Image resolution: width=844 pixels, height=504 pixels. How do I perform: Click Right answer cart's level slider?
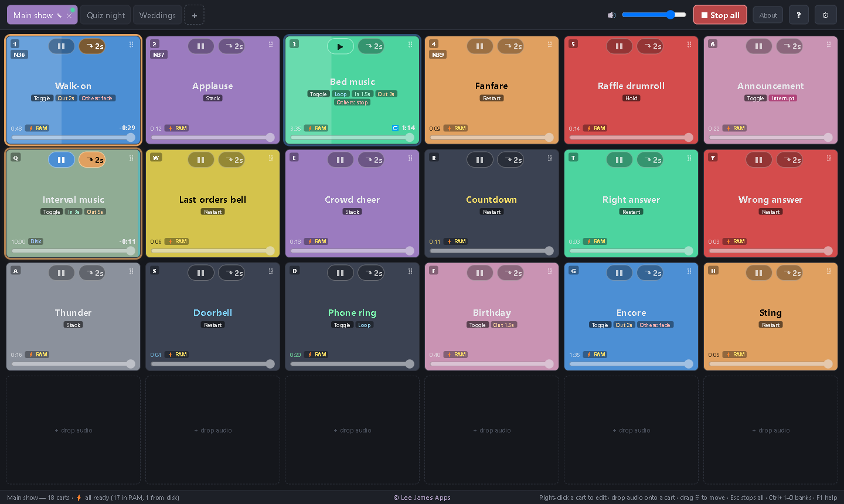click(x=631, y=251)
